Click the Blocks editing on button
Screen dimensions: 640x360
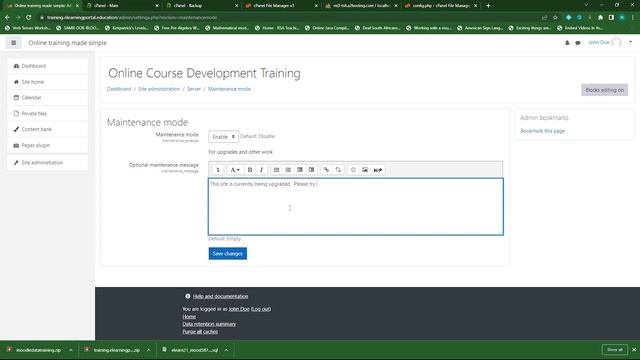pos(604,90)
